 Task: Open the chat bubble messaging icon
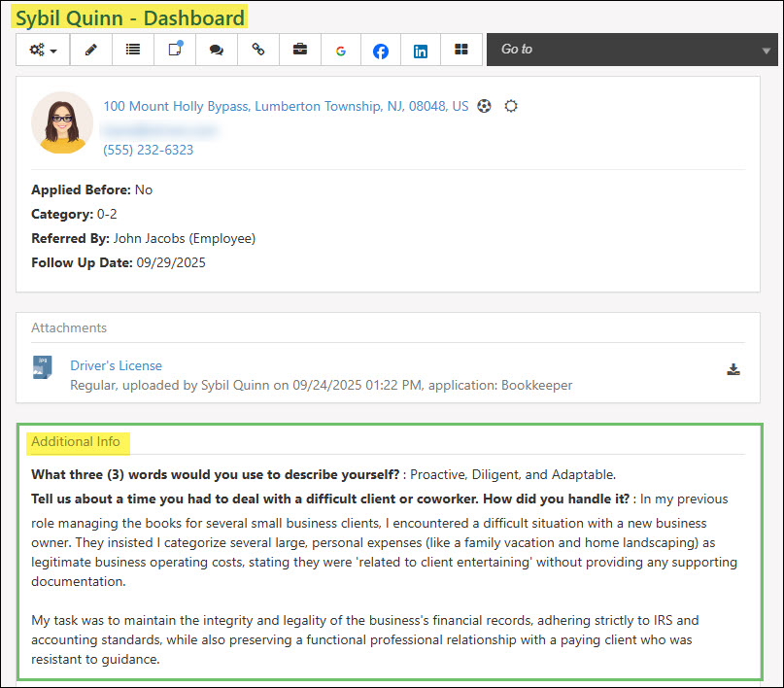tap(217, 49)
